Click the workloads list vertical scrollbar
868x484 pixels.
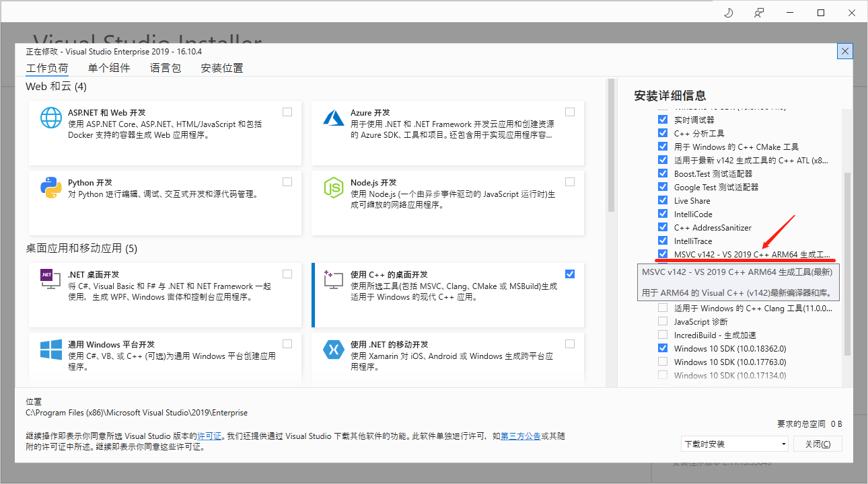tap(612, 145)
